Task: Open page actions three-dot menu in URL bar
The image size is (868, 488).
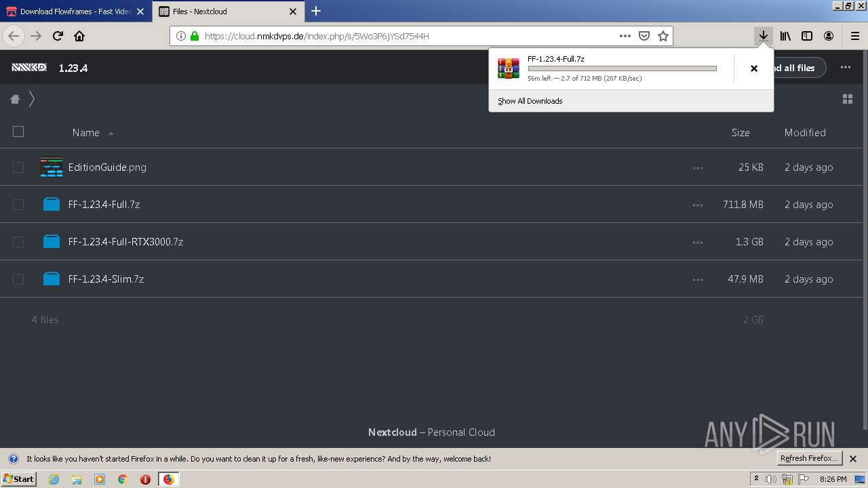Action: 625,36
